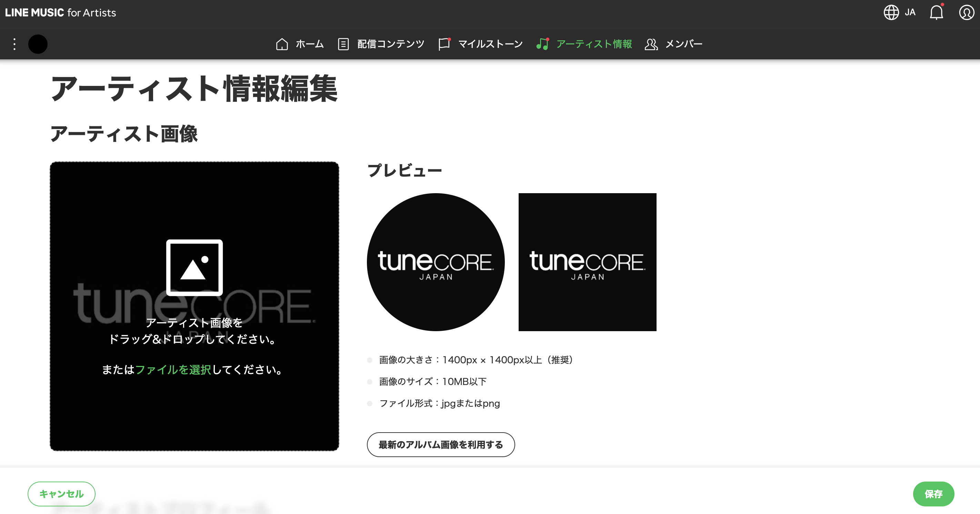980x514 pixels.
Task: Open the user account icon
Action: click(x=966, y=12)
